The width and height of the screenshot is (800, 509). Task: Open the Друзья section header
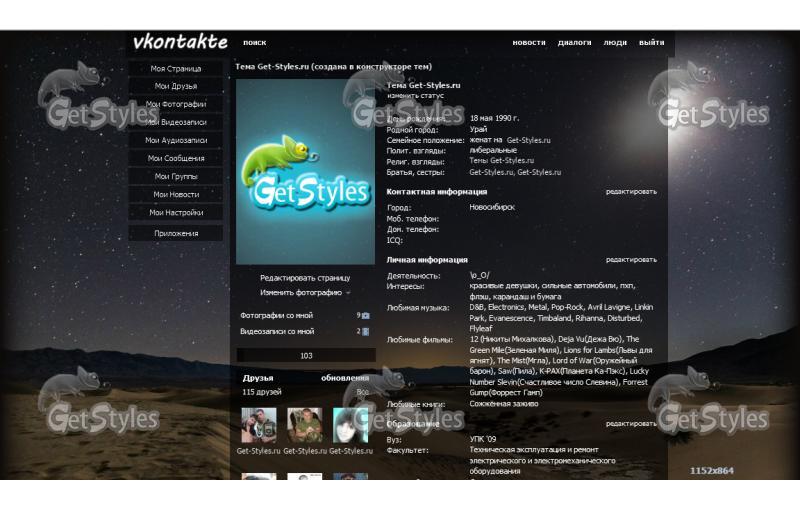(258, 378)
